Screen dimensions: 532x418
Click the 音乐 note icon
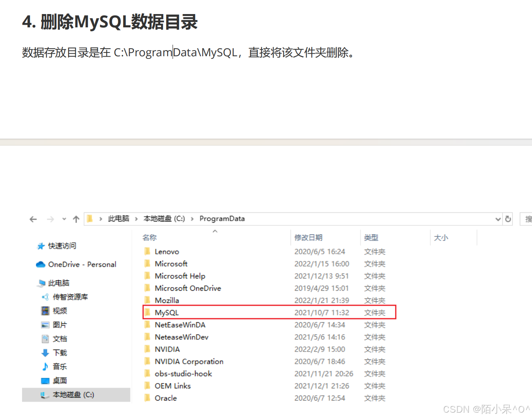coord(45,367)
